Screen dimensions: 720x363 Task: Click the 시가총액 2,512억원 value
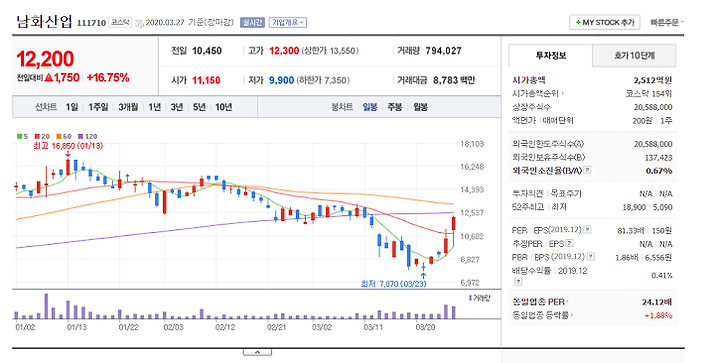(x=653, y=80)
